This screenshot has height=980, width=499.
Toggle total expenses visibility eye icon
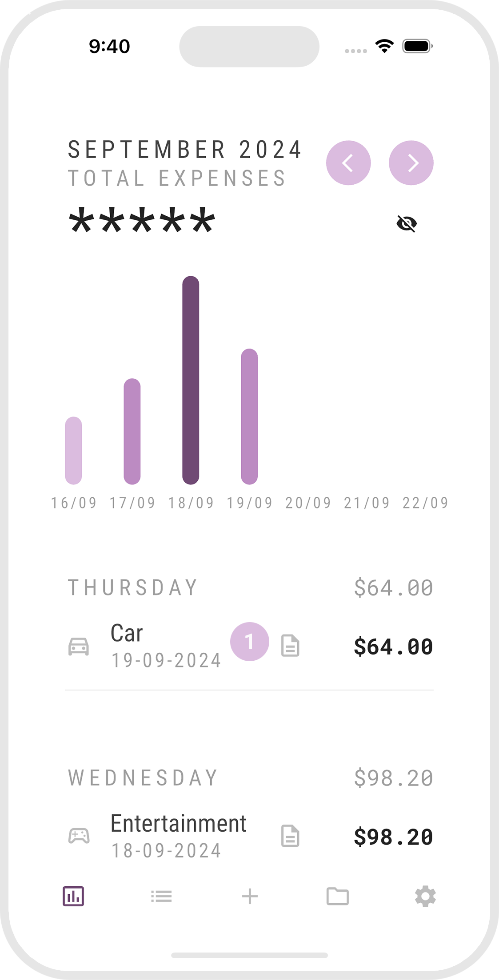pos(407,223)
